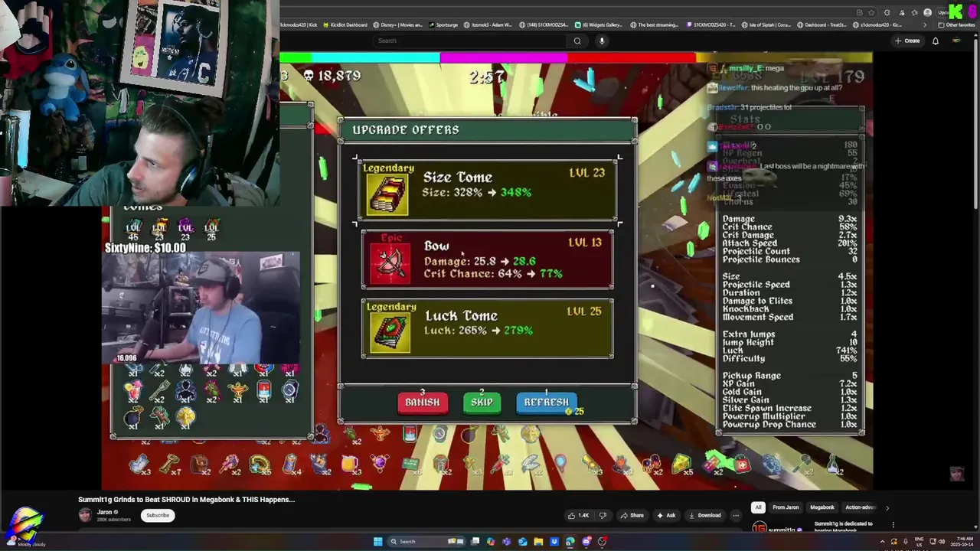Open Discord taskbar icon
This screenshot has width=980, height=551.
click(x=586, y=542)
